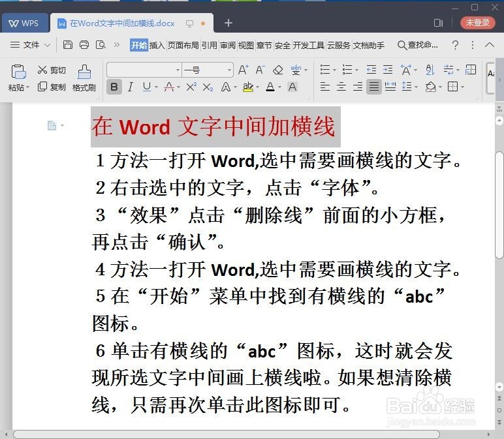
Task: Open the font name combo box dropdown
Action: tap(178, 70)
